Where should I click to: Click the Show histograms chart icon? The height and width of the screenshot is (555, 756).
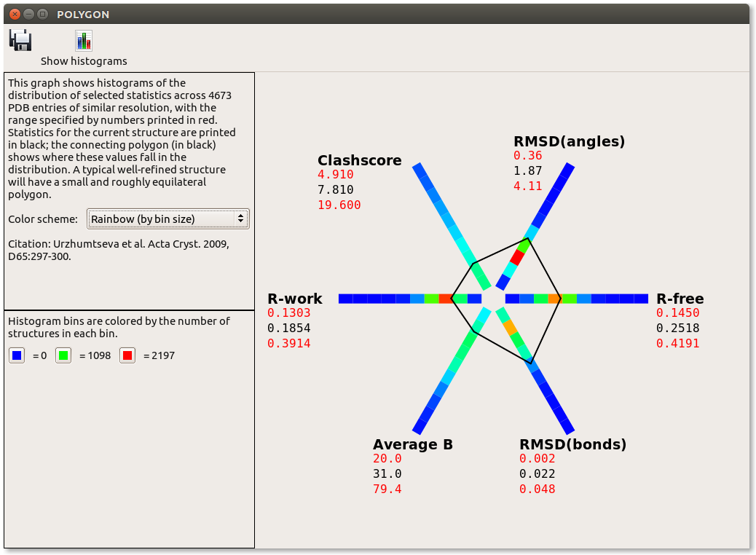[83, 41]
